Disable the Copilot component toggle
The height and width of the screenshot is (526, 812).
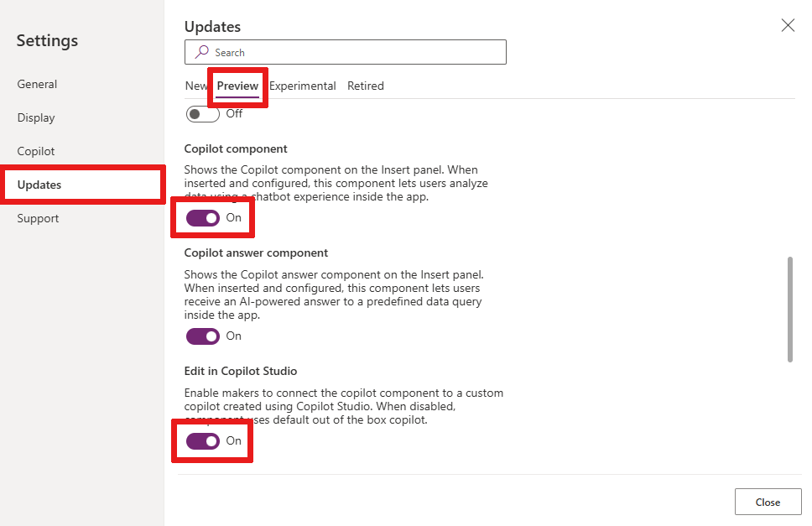(202, 217)
